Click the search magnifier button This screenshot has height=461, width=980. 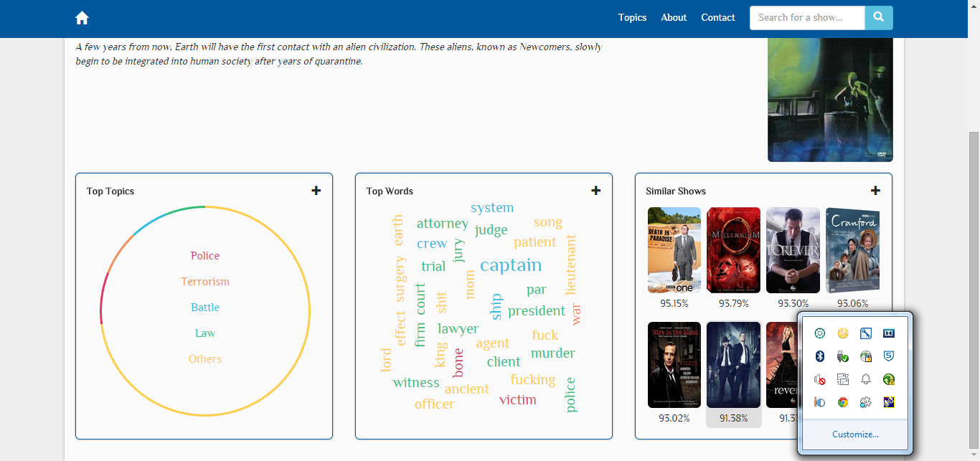point(879,18)
